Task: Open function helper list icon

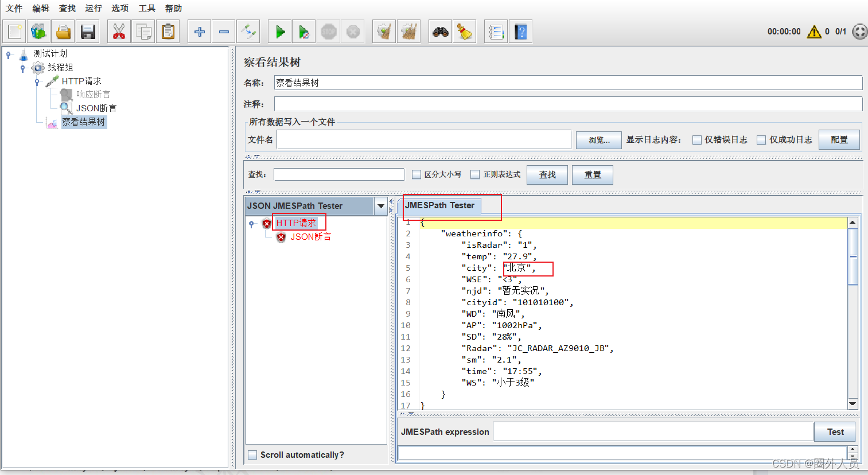Action: click(x=496, y=32)
